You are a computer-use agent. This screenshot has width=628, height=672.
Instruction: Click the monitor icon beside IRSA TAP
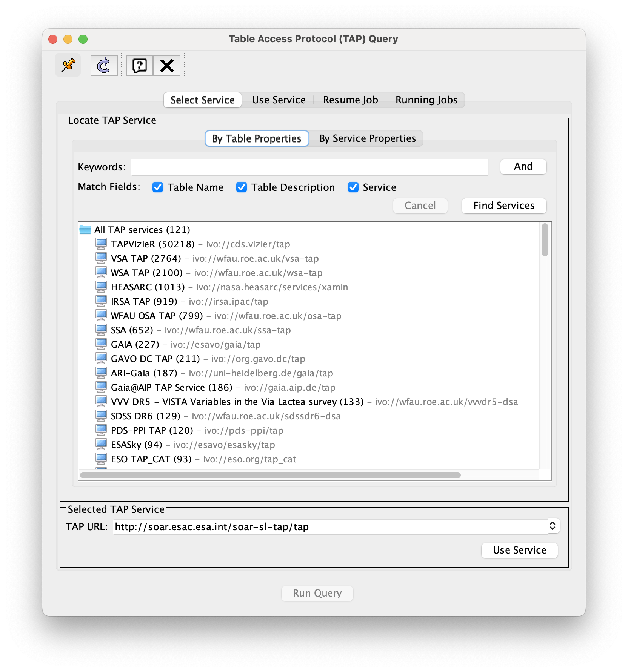click(101, 301)
